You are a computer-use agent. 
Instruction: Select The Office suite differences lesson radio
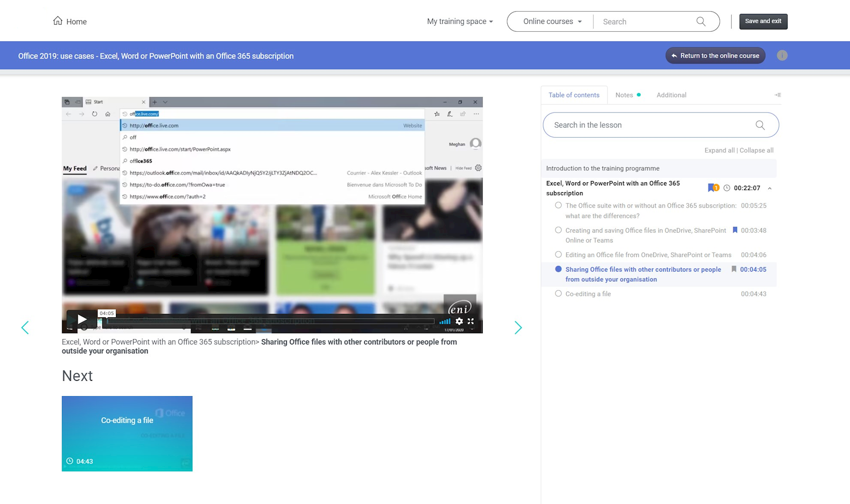558,205
